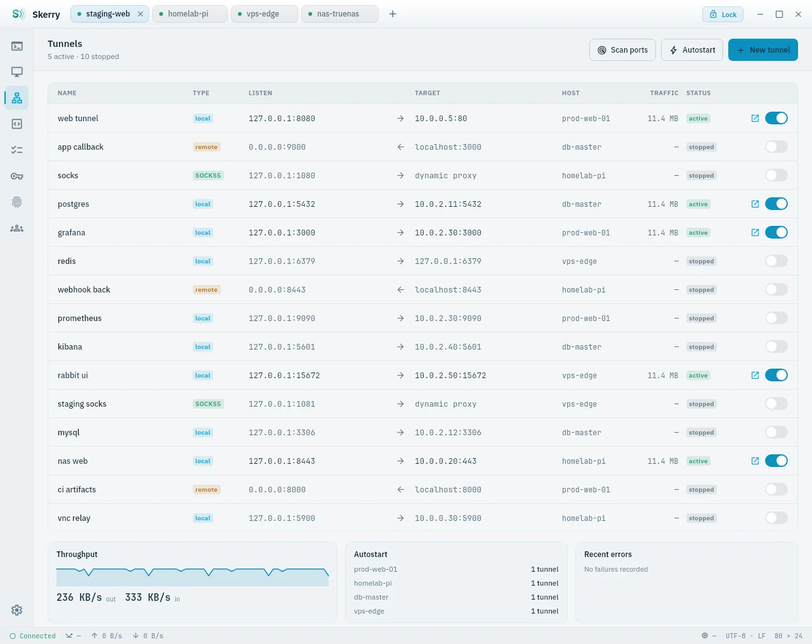This screenshot has height=644, width=812.
Task: Enable the app callback tunnel toggle
Action: [x=776, y=147]
